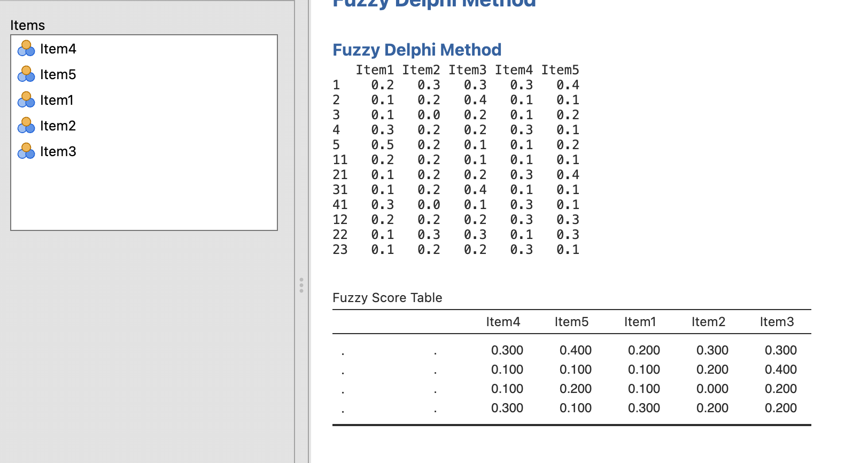This screenshot has height=463, width=868.
Task: Click the Items label above the variable box
Action: [x=27, y=25]
